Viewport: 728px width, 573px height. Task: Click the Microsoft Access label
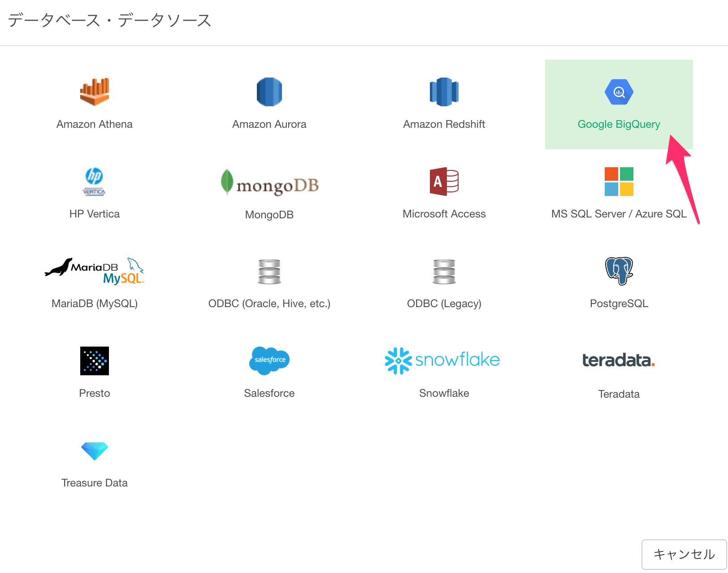point(444,214)
